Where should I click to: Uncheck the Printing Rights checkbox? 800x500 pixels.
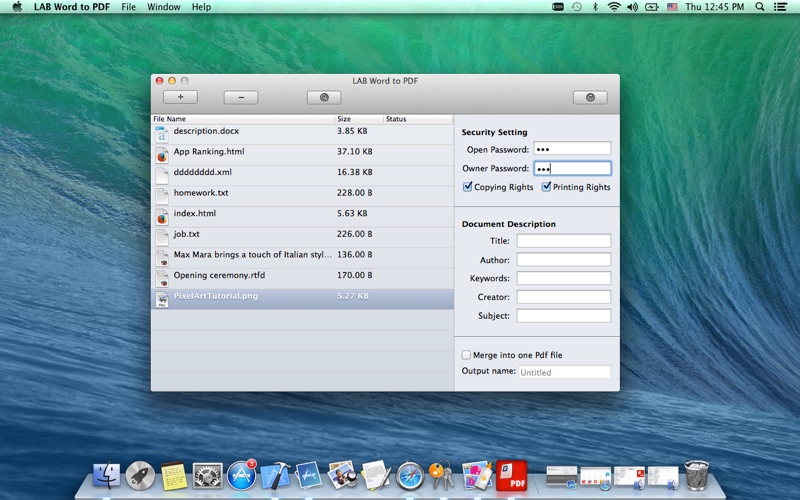(x=546, y=187)
